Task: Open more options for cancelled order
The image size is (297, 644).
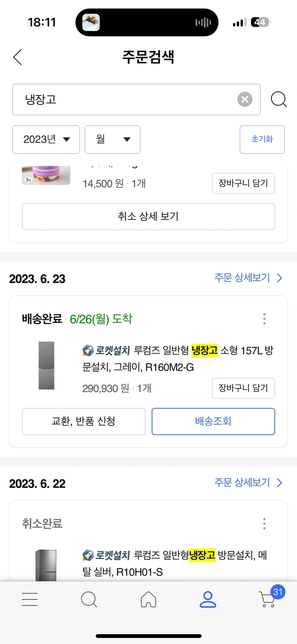Action: [x=264, y=524]
